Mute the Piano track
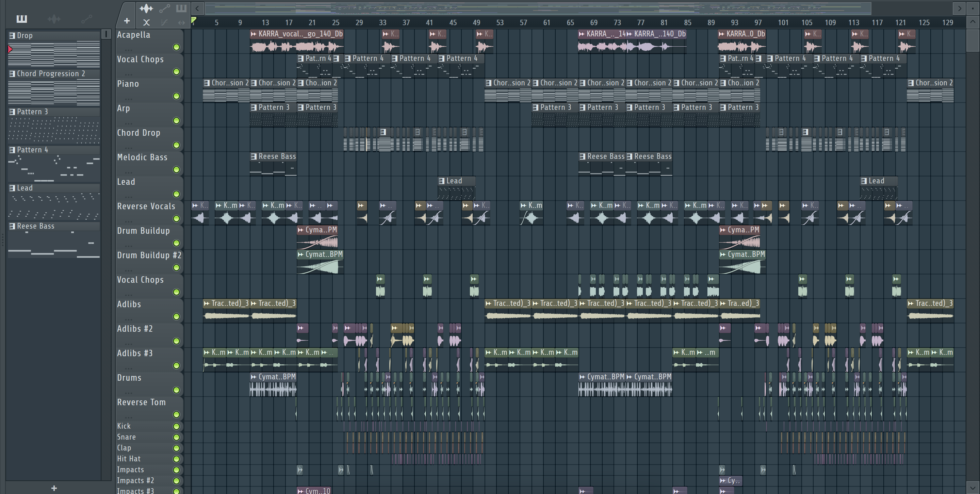The image size is (980, 494). tap(176, 96)
